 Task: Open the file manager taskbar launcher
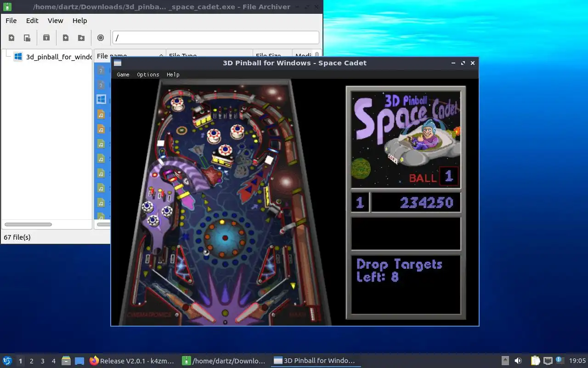click(66, 361)
